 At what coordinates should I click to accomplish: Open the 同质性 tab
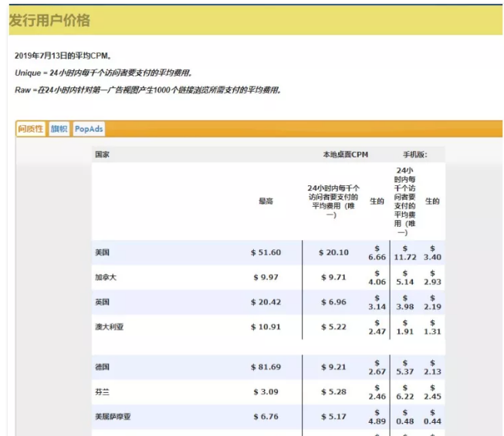tap(31, 129)
